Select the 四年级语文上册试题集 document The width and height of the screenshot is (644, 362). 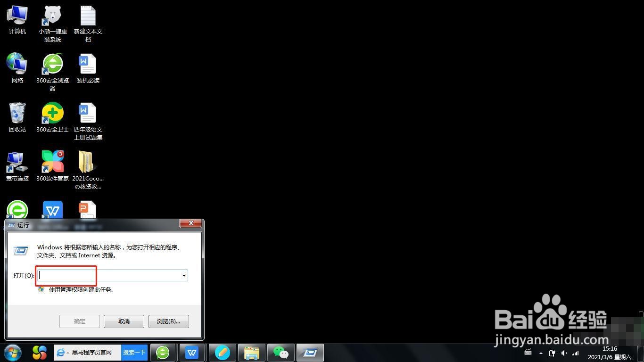click(x=88, y=122)
